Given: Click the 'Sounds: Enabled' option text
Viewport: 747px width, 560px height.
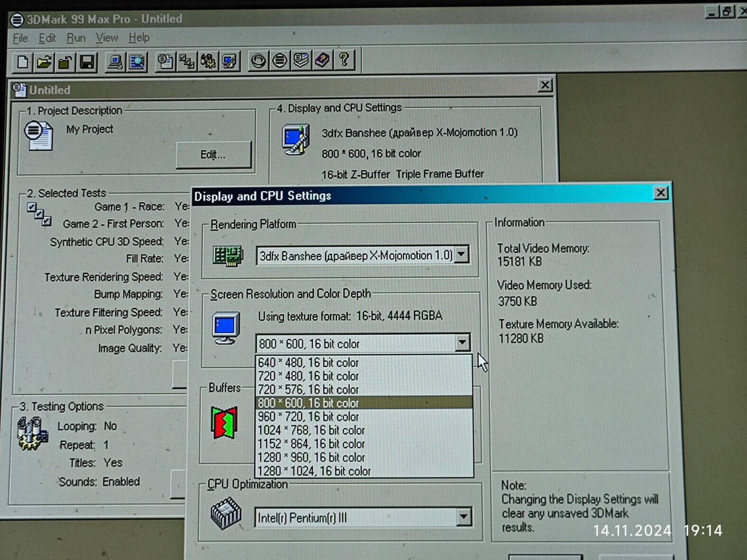Looking at the screenshot, I should [x=99, y=482].
